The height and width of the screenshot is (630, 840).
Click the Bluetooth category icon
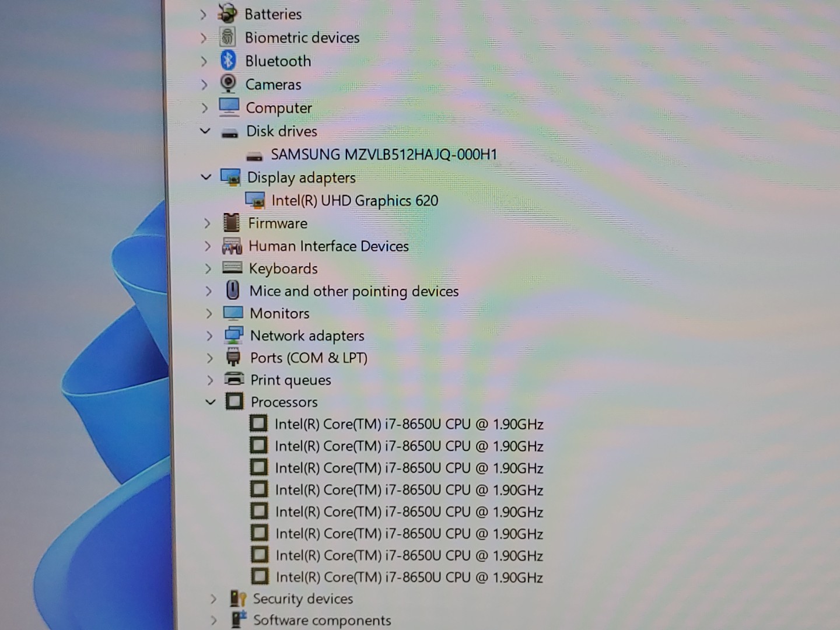[228, 60]
